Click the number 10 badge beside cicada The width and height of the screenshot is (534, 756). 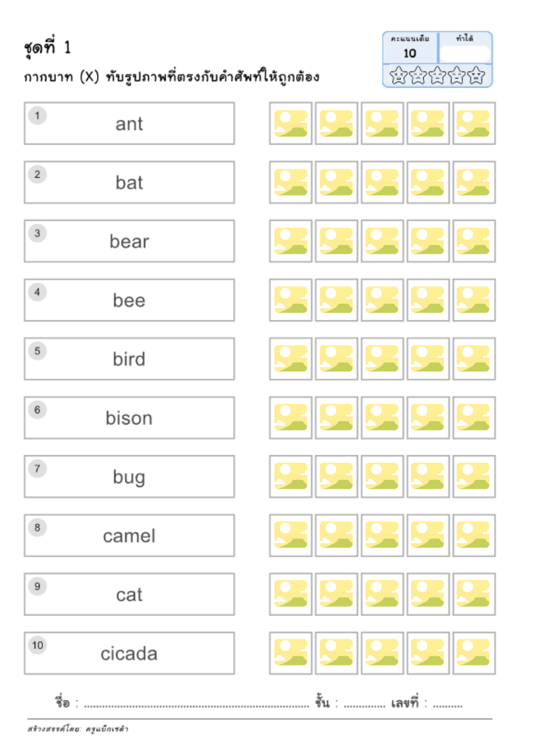[37, 645]
